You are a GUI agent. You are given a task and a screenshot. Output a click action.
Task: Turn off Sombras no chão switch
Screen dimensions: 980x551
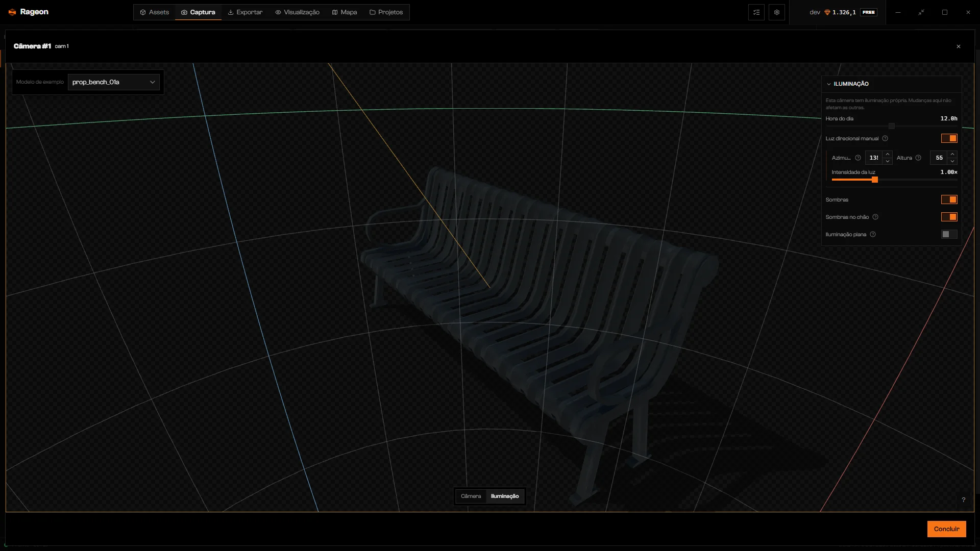(x=949, y=217)
